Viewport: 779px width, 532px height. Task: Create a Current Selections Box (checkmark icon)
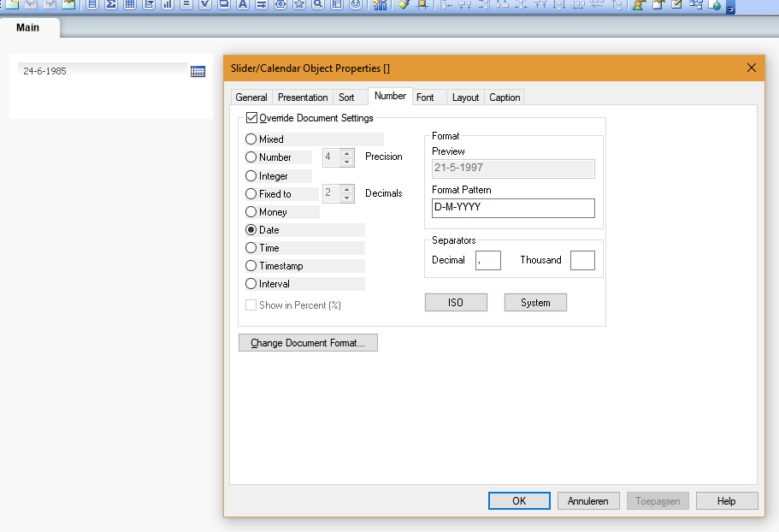pyautogui.click(x=205, y=4)
